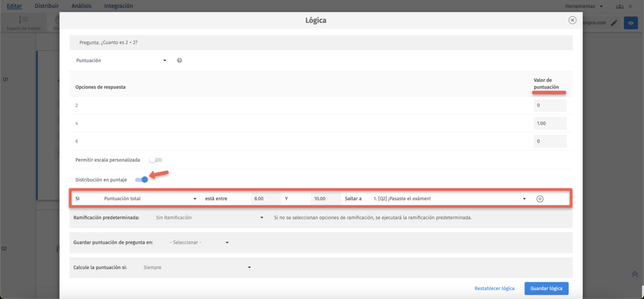Click the upper range field 10.00

(x=326, y=199)
